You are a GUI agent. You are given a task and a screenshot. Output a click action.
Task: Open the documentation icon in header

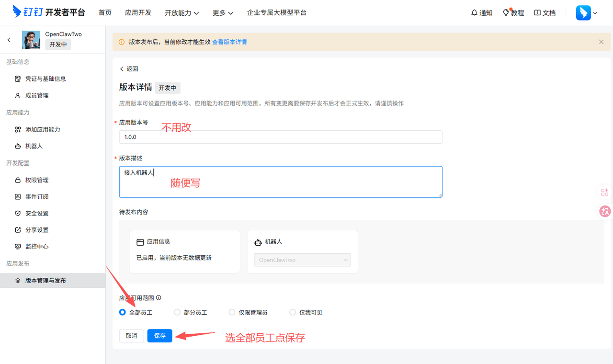coord(537,13)
